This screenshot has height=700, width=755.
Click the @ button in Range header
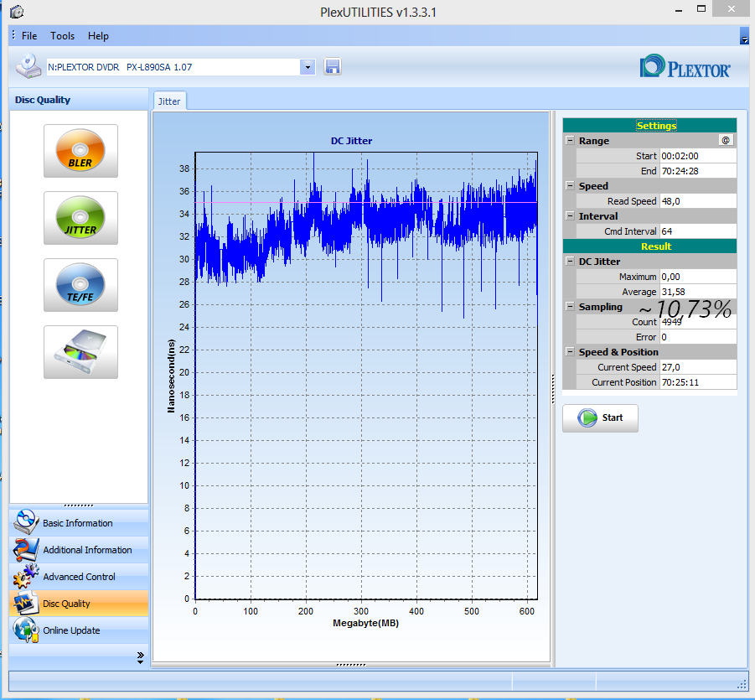(726, 140)
